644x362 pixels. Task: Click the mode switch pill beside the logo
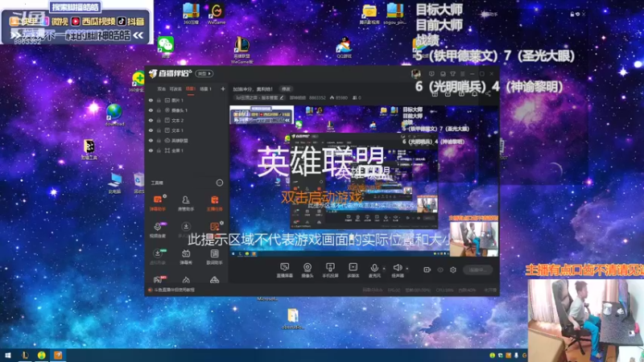[204, 73]
